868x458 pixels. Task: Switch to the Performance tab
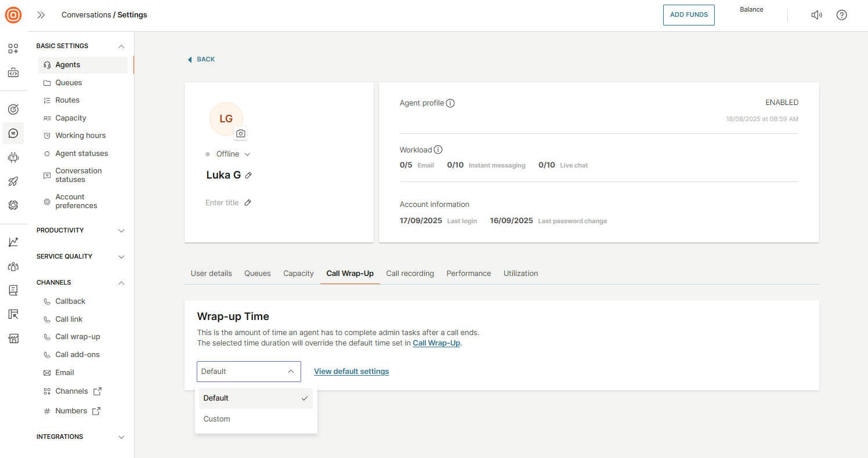(468, 274)
